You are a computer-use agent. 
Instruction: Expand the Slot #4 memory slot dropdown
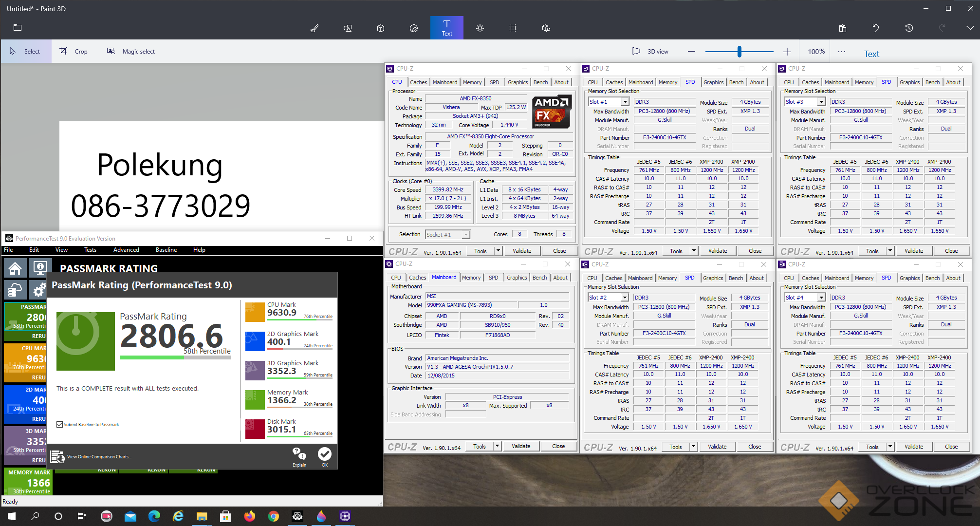pyautogui.click(x=821, y=298)
